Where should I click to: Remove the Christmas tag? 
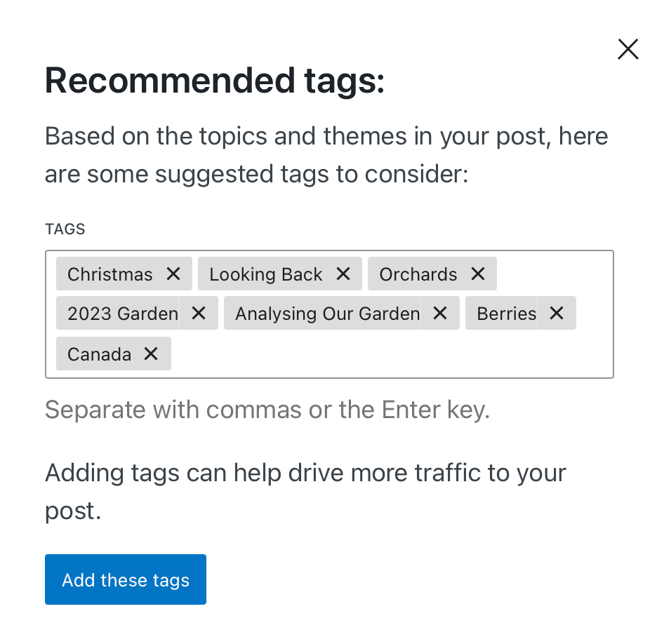(173, 274)
